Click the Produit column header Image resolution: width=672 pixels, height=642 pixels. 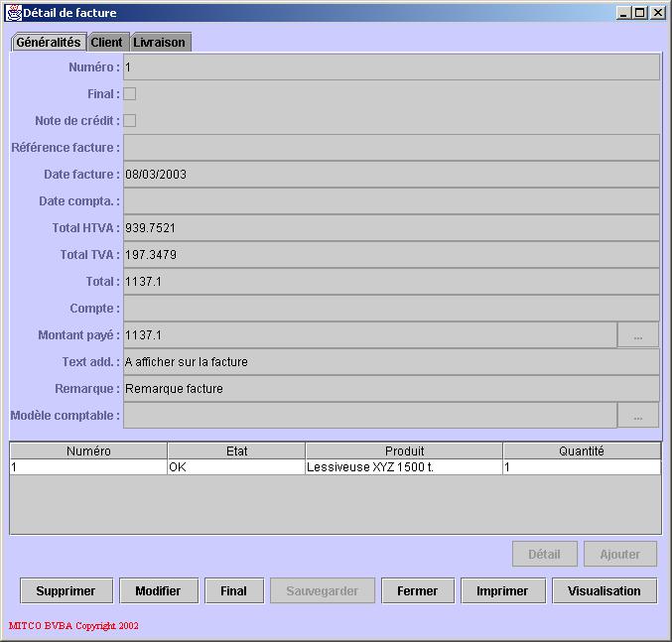pos(404,450)
